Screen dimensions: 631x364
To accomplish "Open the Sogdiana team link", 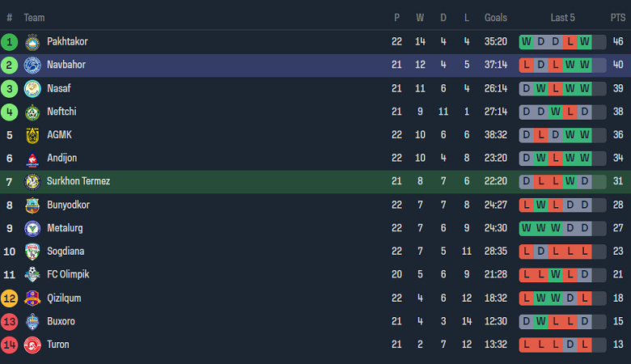I will 66,252.
